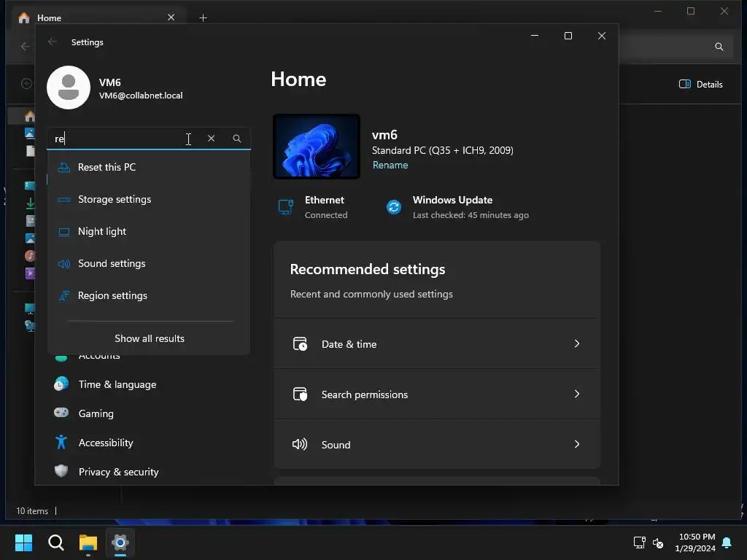Open File Explorer from the taskbar
Image resolution: width=747 pixels, height=560 pixels.
click(x=88, y=542)
